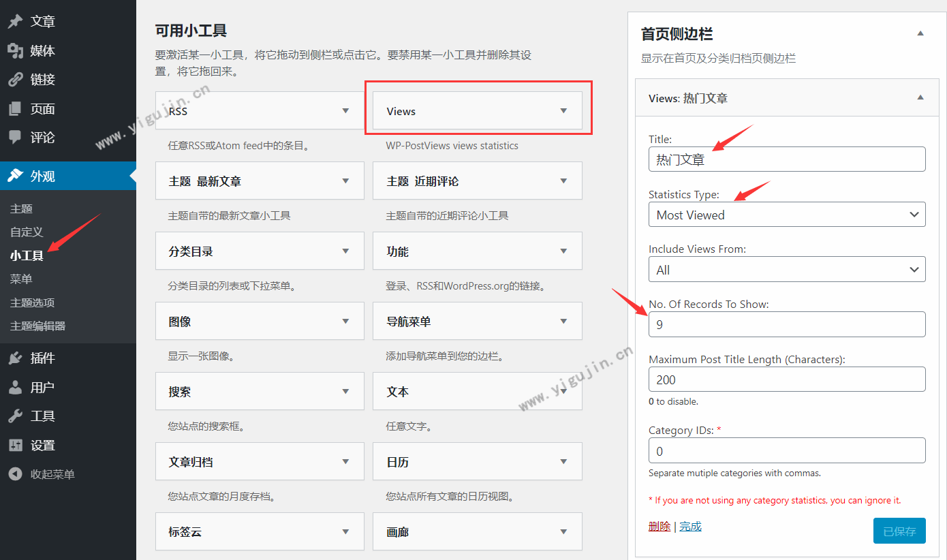Screen dimensions: 947x560
Task: Click the pages icon beside 页面
Action: [15, 109]
